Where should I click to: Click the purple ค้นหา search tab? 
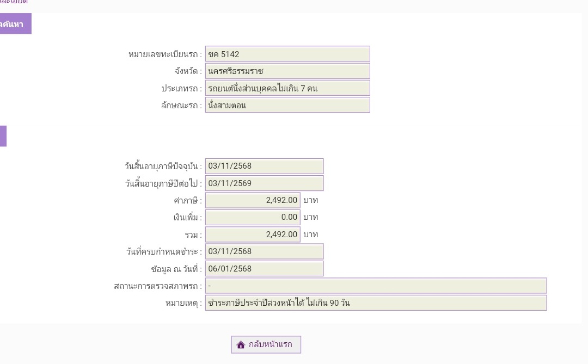[15, 24]
